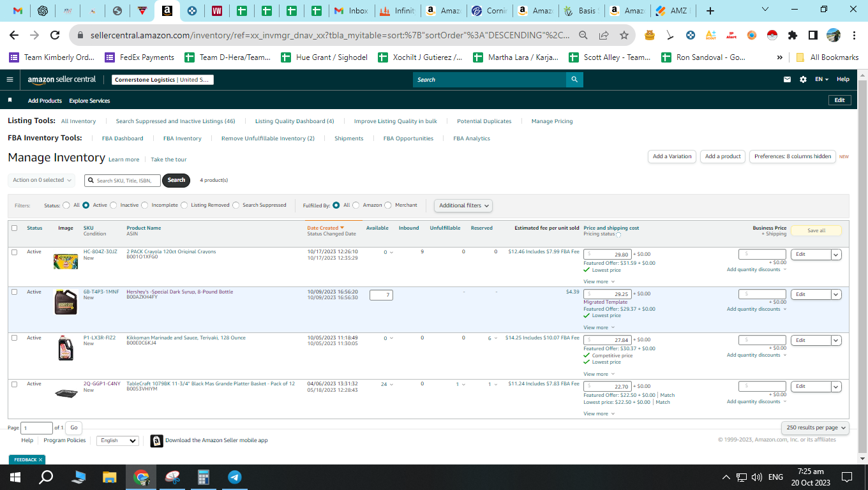The image size is (868, 490).
Task: Switch to the Inbox browser tab
Action: coord(351,11)
